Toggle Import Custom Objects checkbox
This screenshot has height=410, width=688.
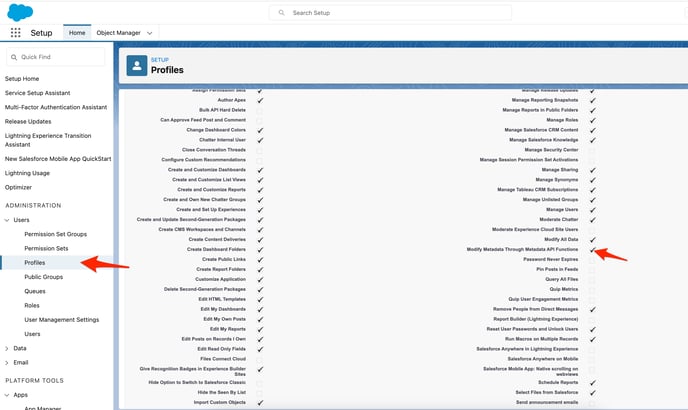(260, 403)
